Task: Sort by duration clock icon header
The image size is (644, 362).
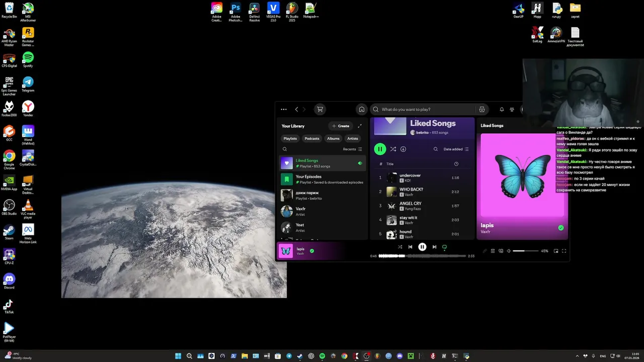Action: tap(456, 164)
